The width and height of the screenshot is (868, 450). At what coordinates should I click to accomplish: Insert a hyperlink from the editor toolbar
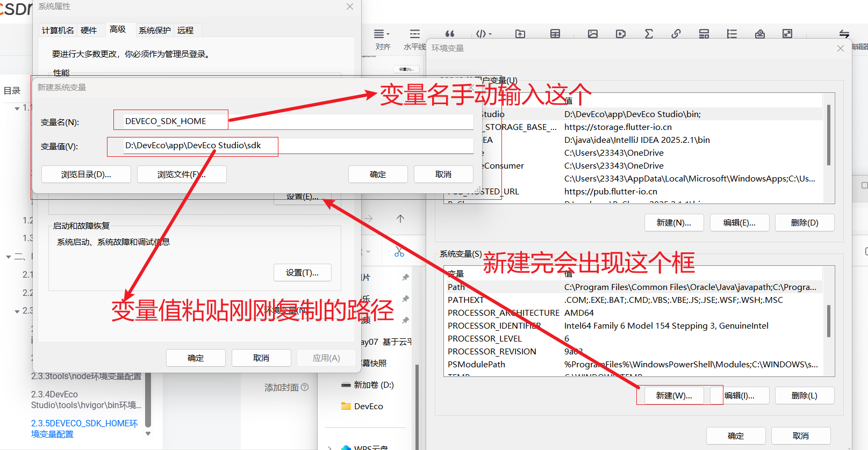point(676,34)
